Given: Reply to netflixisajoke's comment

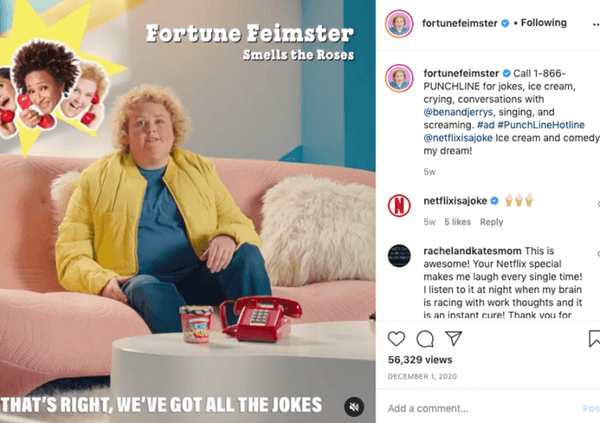Looking at the screenshot, I should [x=491, y=222].
